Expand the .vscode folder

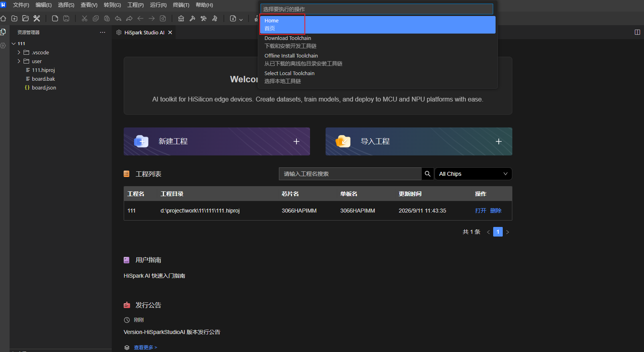19,52
